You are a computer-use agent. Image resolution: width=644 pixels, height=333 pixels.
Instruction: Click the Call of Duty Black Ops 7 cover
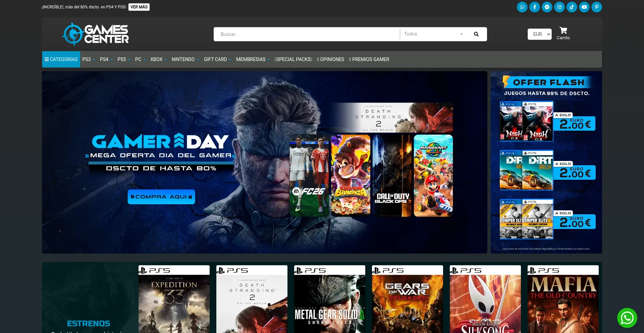(x=392, y=175)
